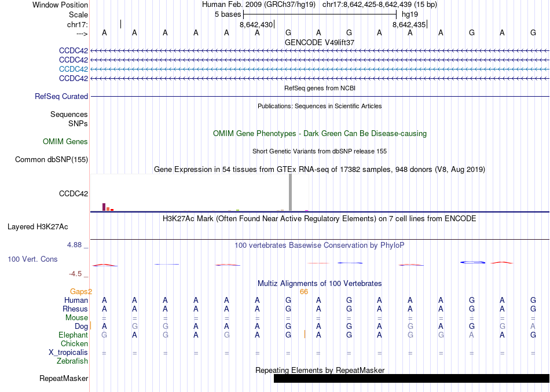Select the Zebrafish alignment row label

(x=72, y=361)
